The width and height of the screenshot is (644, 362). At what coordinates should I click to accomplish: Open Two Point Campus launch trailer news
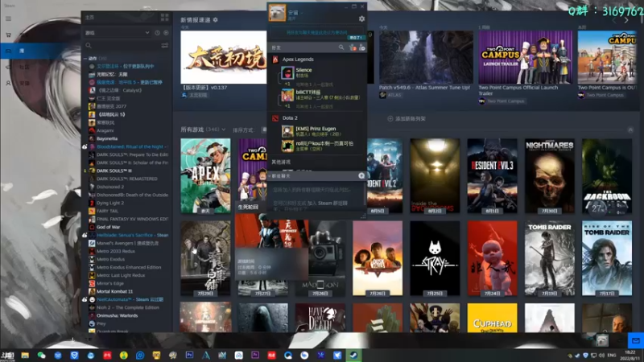click(525, 57)
